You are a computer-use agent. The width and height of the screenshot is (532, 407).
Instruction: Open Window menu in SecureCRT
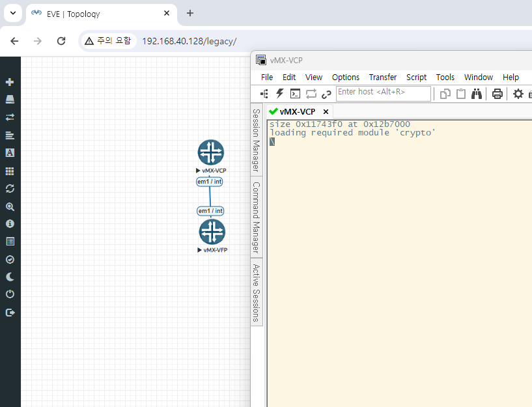pyautogui.click(x=479, y=77)
